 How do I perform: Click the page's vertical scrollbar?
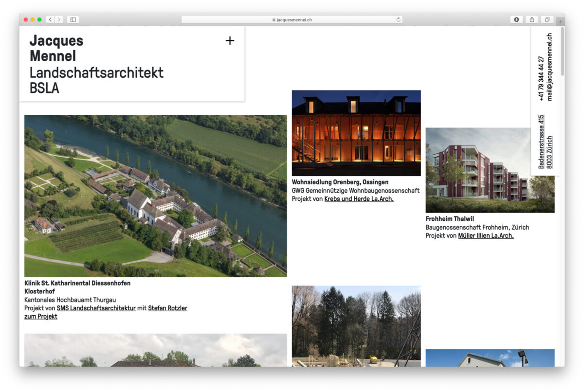point(563,52)
